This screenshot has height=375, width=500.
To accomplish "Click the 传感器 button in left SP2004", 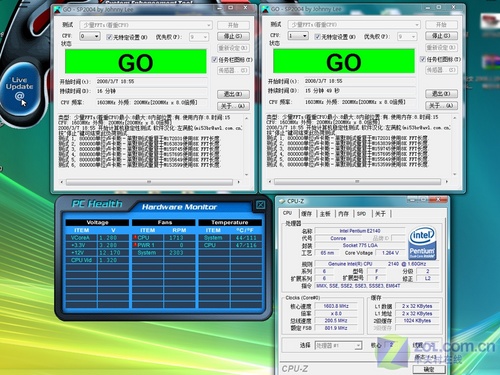I will (233, 70).
